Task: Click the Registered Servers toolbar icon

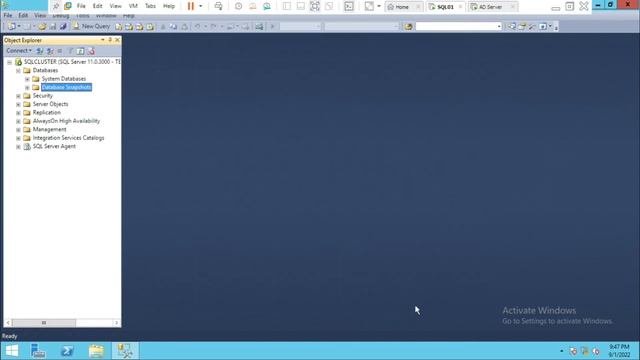Action: click(512, 27)
